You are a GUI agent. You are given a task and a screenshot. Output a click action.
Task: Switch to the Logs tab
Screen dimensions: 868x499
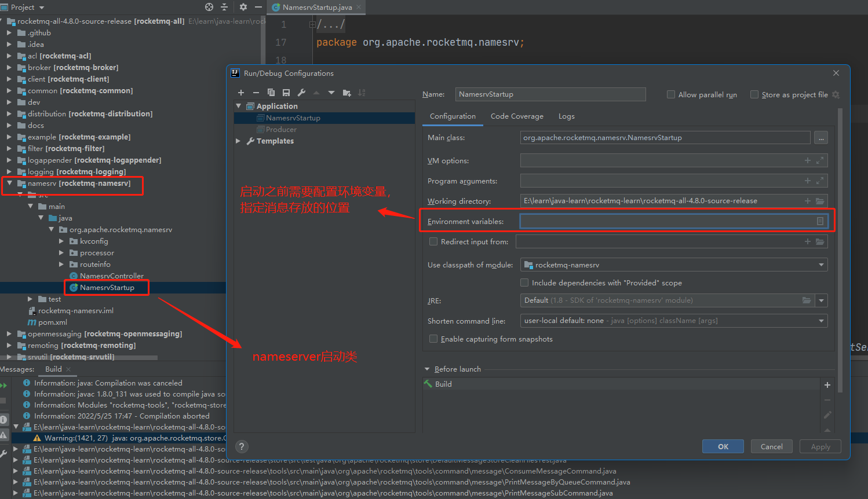pos(566,116)
